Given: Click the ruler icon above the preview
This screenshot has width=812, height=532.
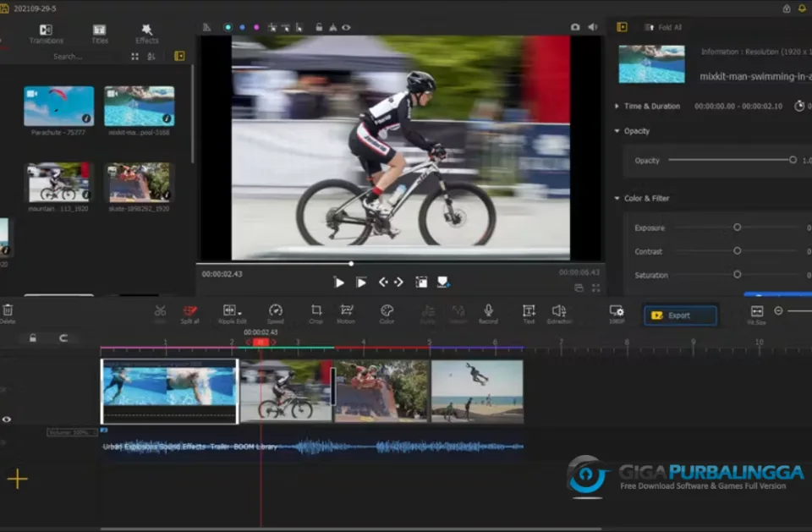Looking at the screenshot, I should coord(206,27).
